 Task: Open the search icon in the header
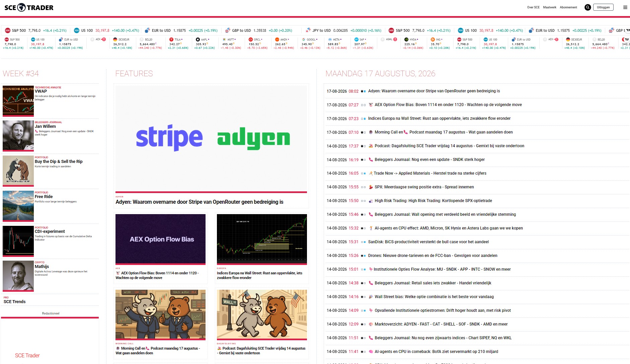click(587, 7)
